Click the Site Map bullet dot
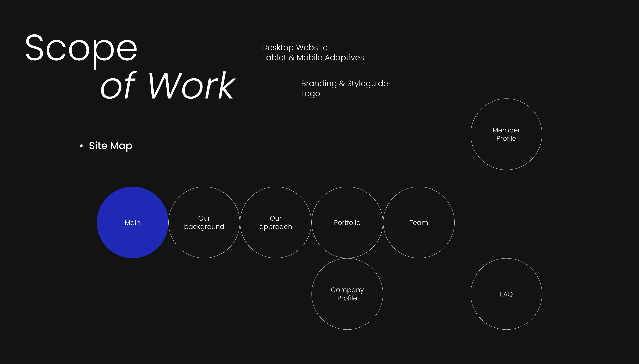 coord(81,146)
